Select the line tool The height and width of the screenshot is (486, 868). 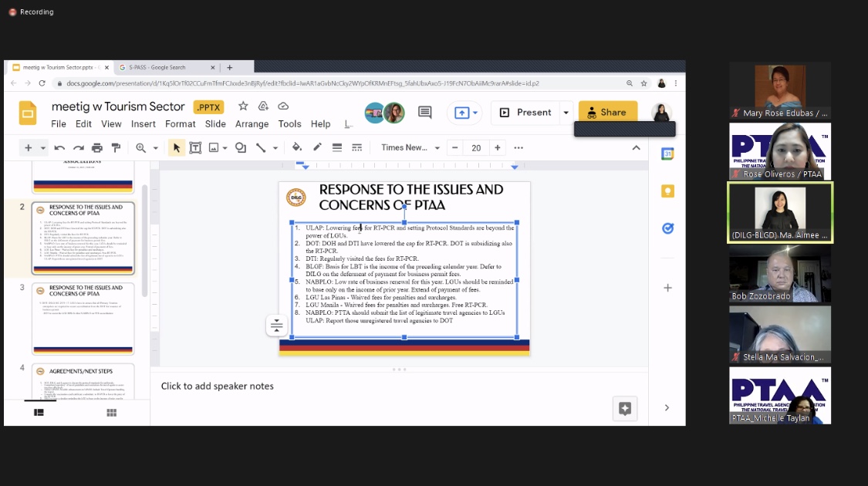pos(260,148)
